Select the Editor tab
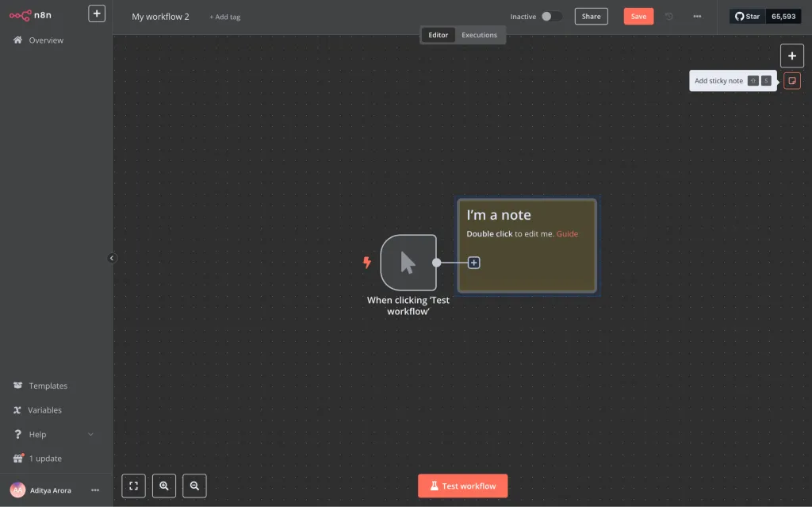 pyautogui.click(x=438, y=35)
